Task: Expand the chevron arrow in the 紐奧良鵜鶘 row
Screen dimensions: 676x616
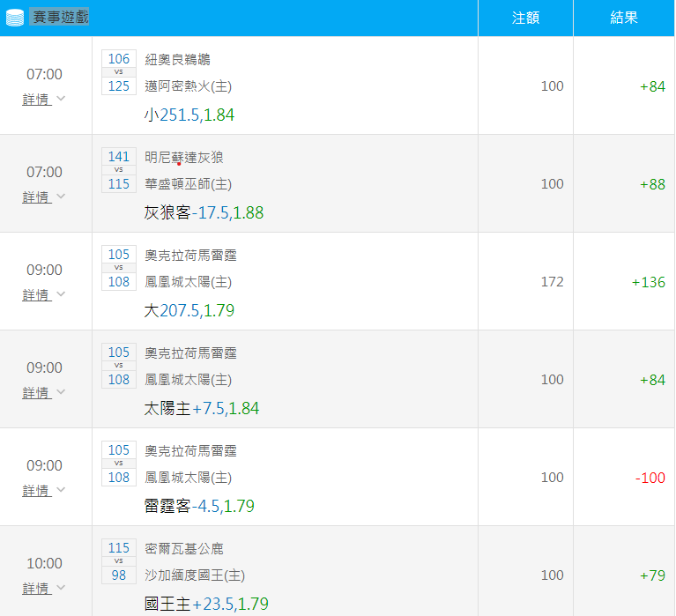Action: [61, 99]
